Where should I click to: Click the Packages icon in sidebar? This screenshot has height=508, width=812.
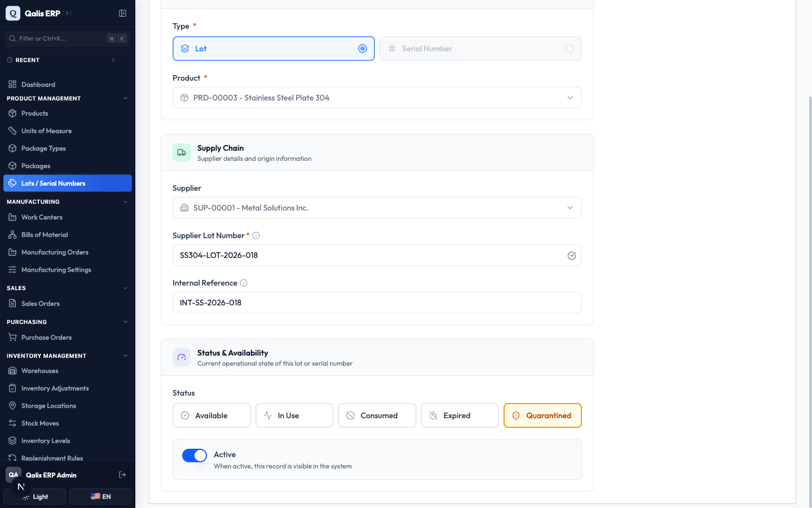12,165
